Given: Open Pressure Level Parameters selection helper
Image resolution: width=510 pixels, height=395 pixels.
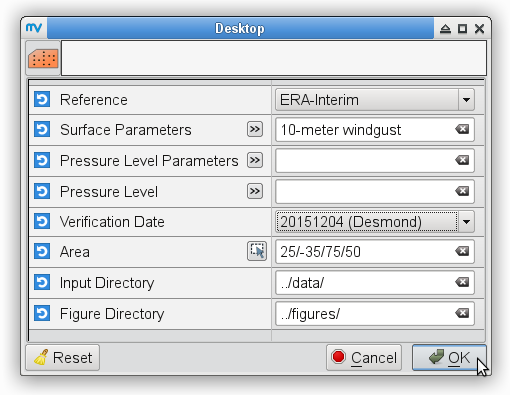Looking at the screenshot, I should pyautogui.click(x=255, y=160).
